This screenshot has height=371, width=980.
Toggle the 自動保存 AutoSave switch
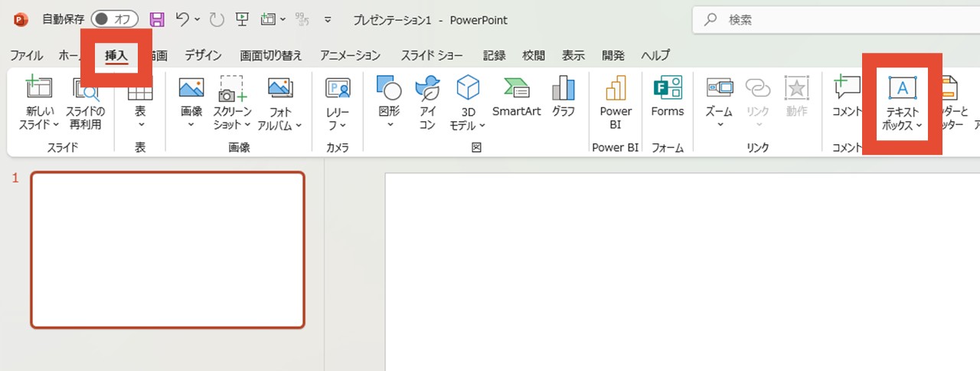pyautogui.click(x=114, y=19)
